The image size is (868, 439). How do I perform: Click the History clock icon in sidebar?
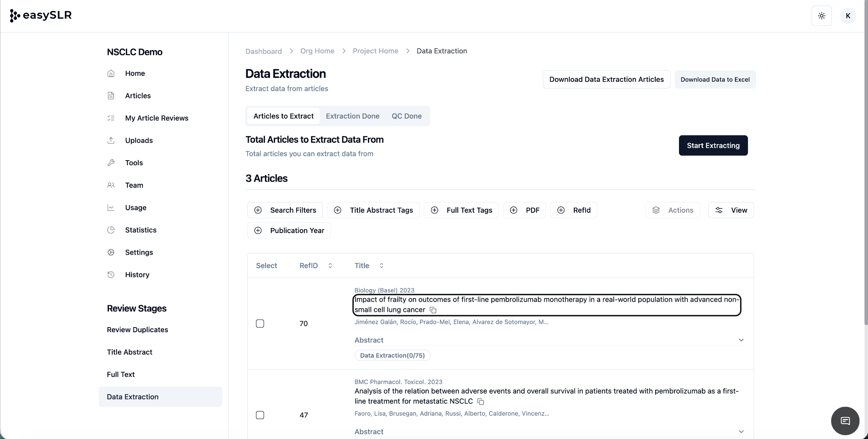pos(111,275)
